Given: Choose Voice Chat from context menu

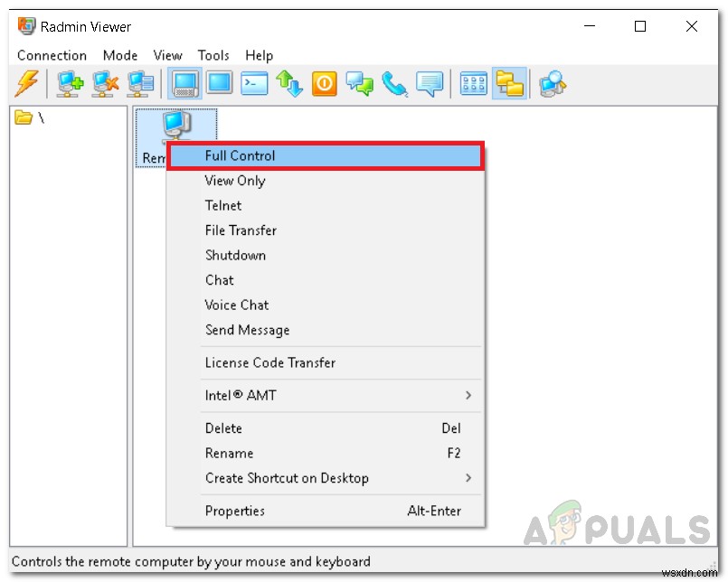Looking at the screenshot, I should [x=325, y=305].
